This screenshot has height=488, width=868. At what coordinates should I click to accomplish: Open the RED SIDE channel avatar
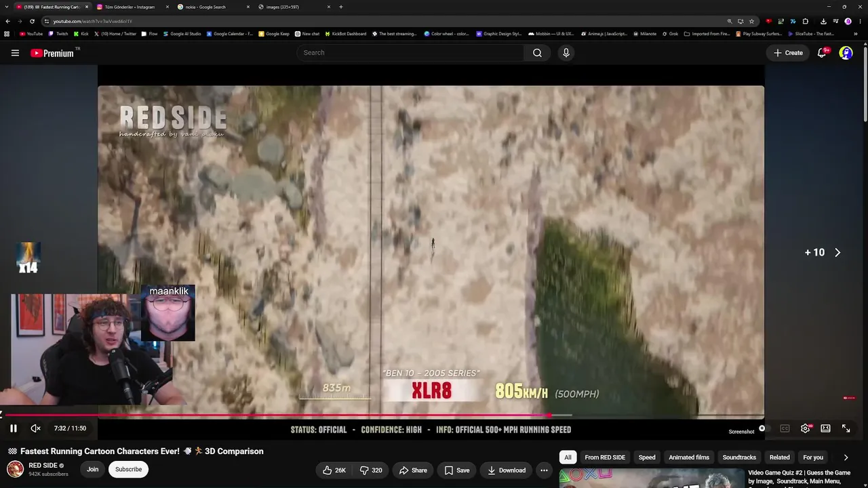tap(15, 469)
